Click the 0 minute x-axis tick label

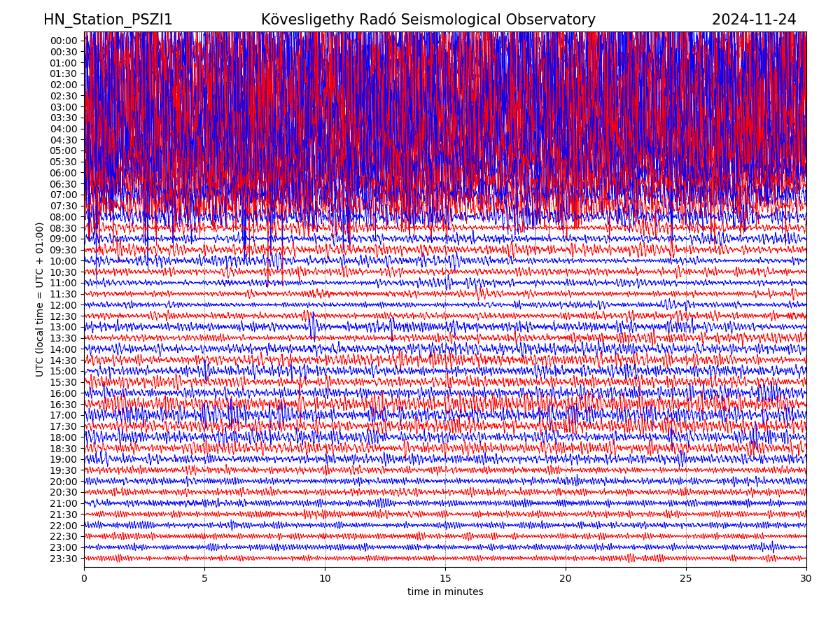point(84,578)
